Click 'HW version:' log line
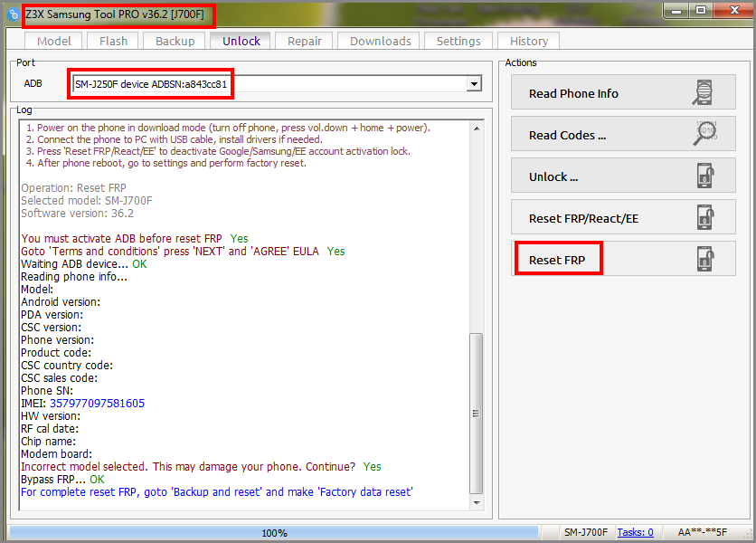The image size is (756, 543). point(51,416)
